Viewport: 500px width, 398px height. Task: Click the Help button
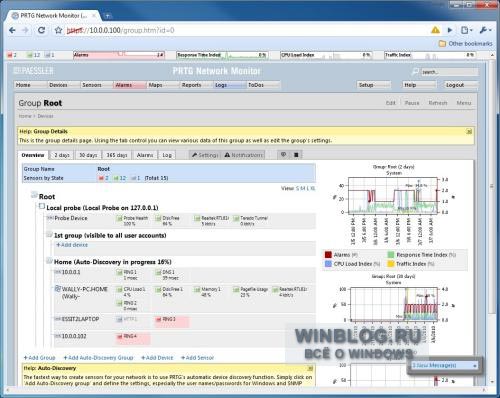(419, 85)
